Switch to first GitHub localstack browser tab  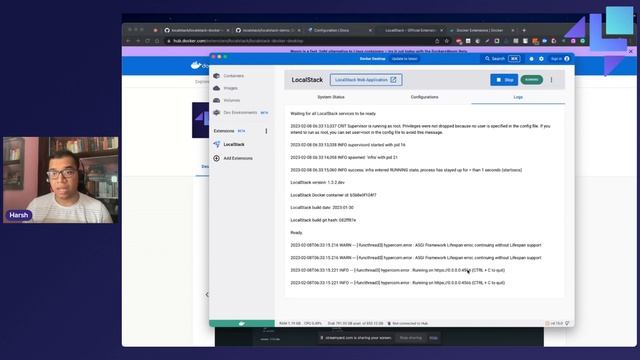tap(197, 30)
